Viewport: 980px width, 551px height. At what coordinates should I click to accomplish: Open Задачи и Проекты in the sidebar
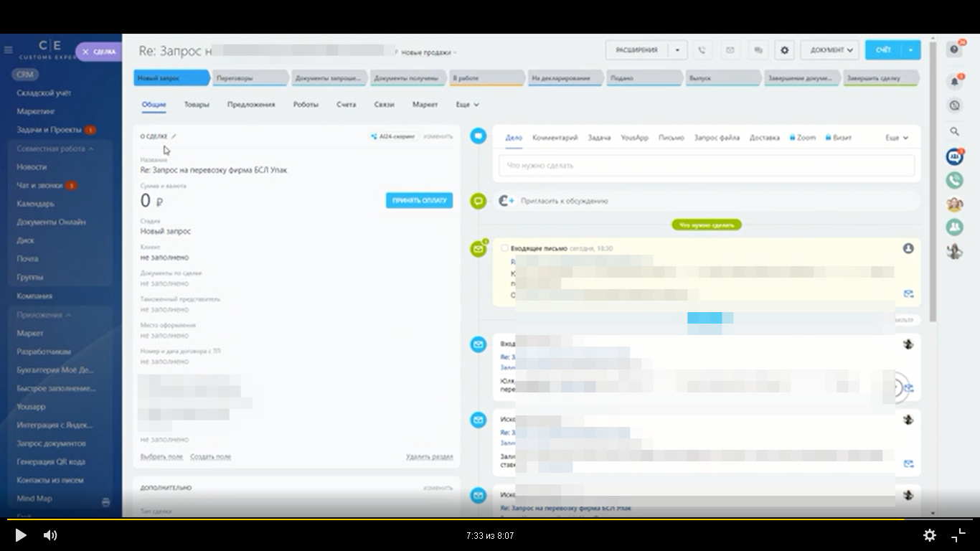49,131
